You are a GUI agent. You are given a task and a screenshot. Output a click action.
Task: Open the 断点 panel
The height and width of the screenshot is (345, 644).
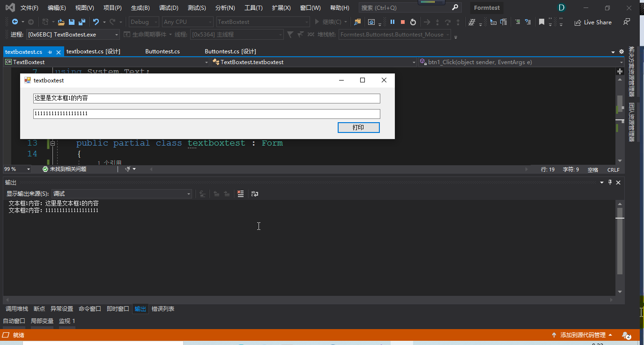click(x=39, y=308)
